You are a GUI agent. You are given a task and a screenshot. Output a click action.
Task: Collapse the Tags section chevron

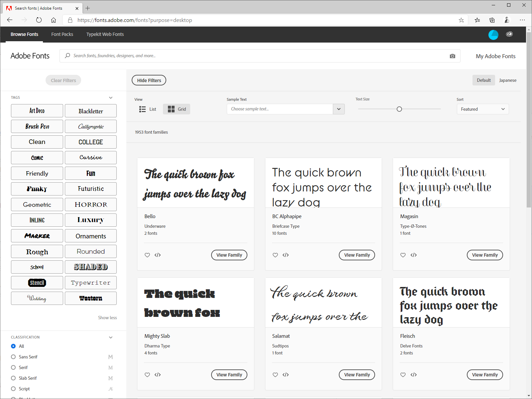click(111, 97)
